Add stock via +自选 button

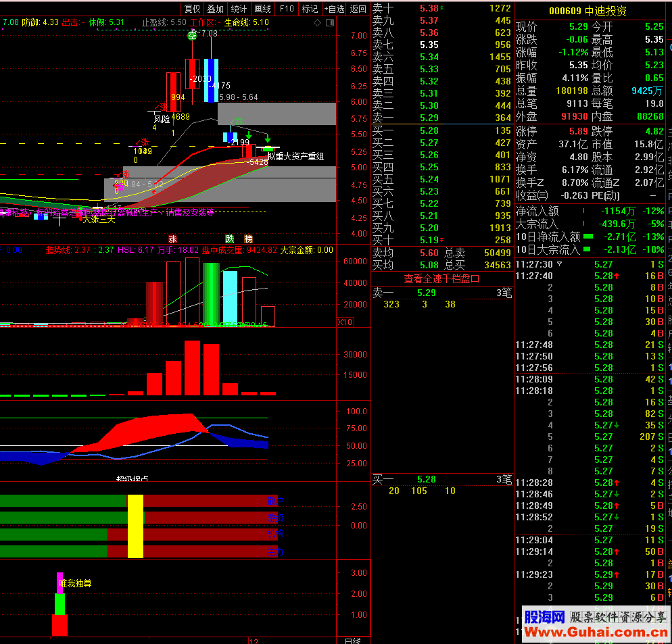334,9
